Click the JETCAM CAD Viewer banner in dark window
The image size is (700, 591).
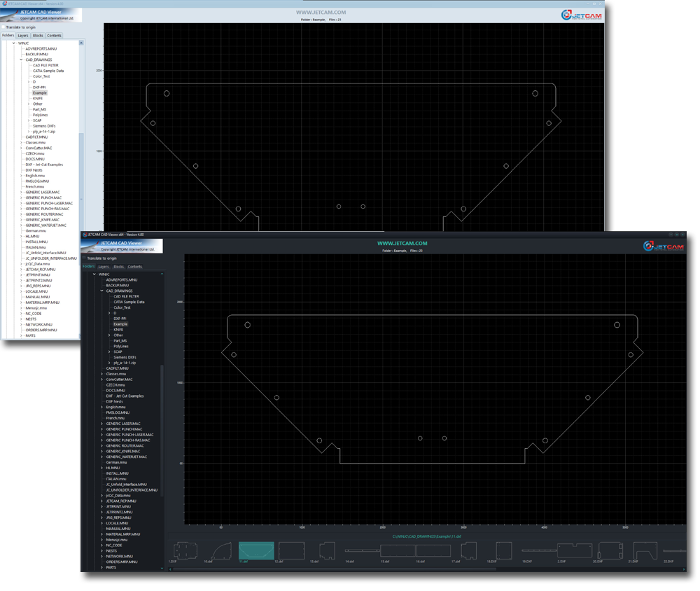point(121,246)
